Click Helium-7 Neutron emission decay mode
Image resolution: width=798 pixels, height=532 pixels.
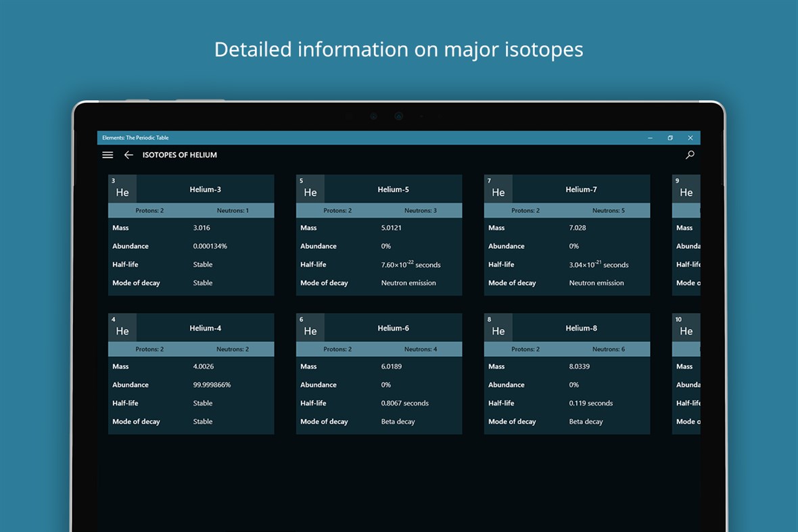point(596,283)
